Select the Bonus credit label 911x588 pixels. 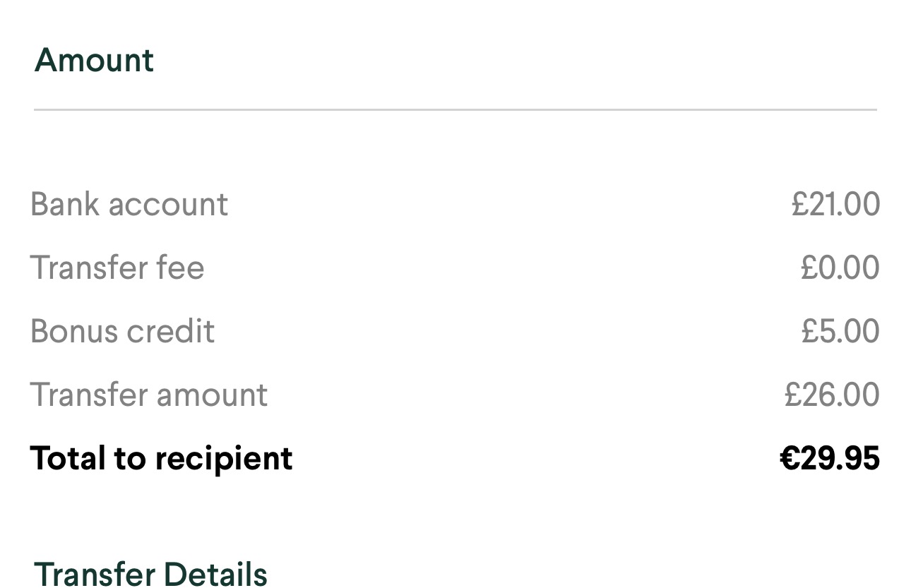[123, 331]
